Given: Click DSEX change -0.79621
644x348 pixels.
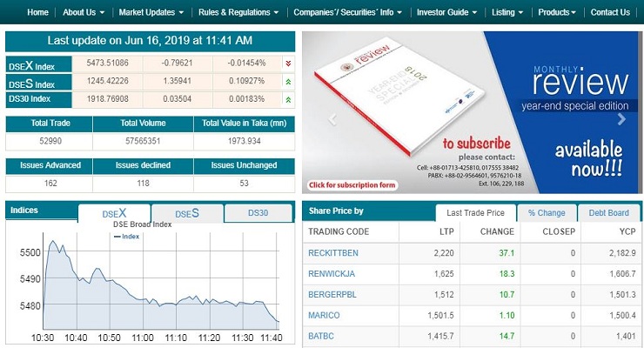Looking at the screenshot, I should click(x=177, y=63).
